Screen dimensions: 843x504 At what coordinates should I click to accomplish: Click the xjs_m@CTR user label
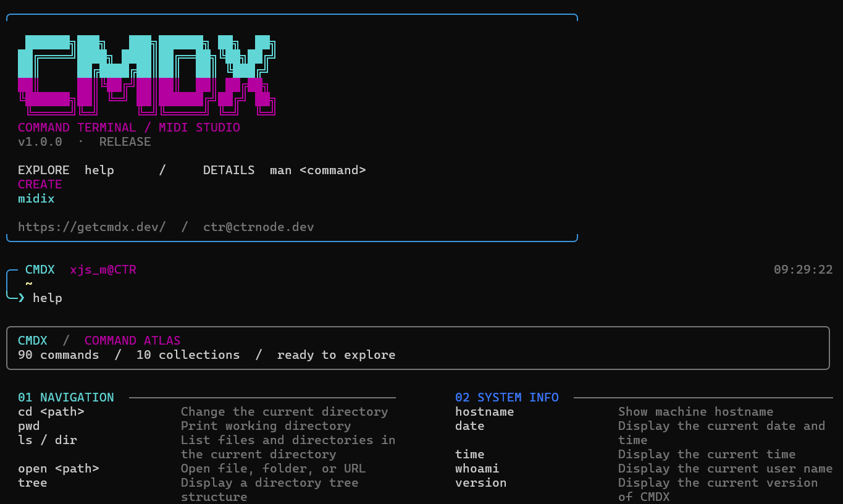(103, 269)
